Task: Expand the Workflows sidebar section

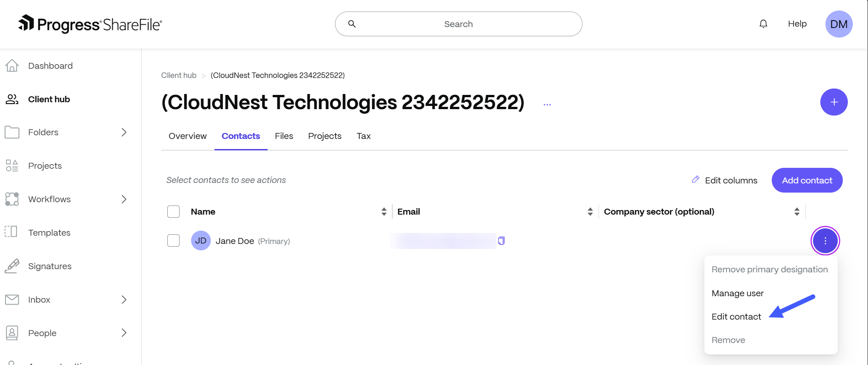Action: point(124,199)
